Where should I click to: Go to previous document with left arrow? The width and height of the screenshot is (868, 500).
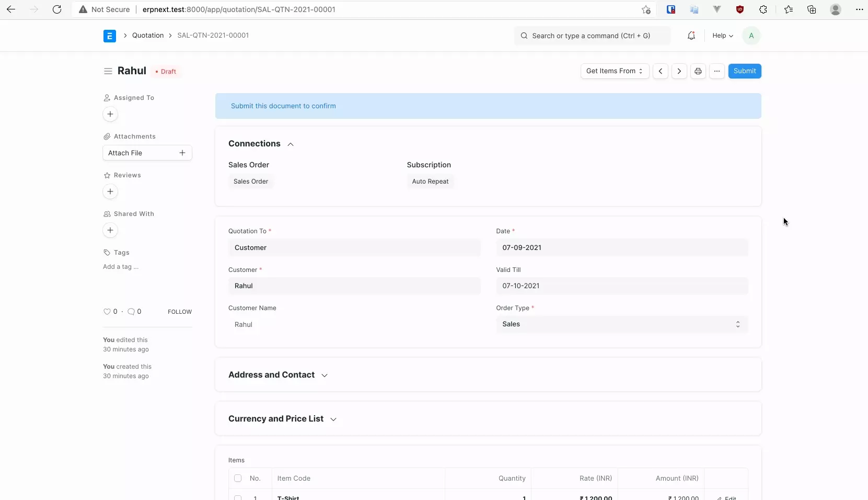[661, 71]
